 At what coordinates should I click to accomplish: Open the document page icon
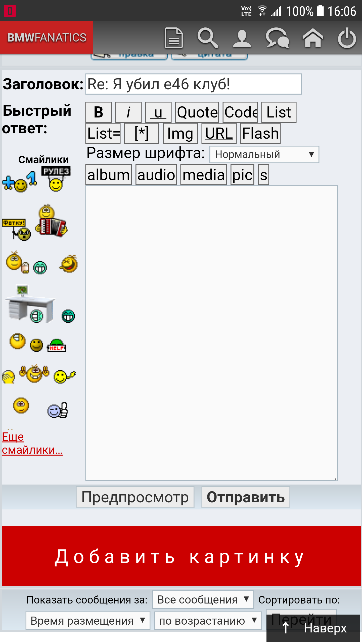coord(174,38)
